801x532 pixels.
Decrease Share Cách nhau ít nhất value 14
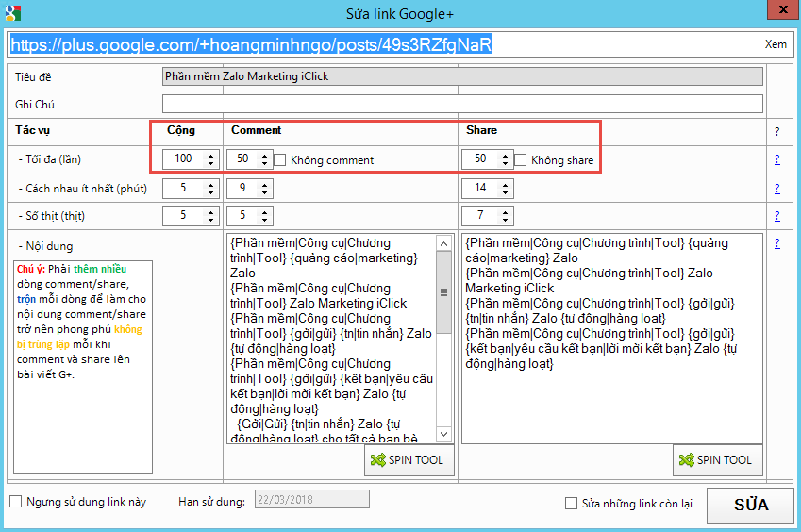click(x=505, y=192)
